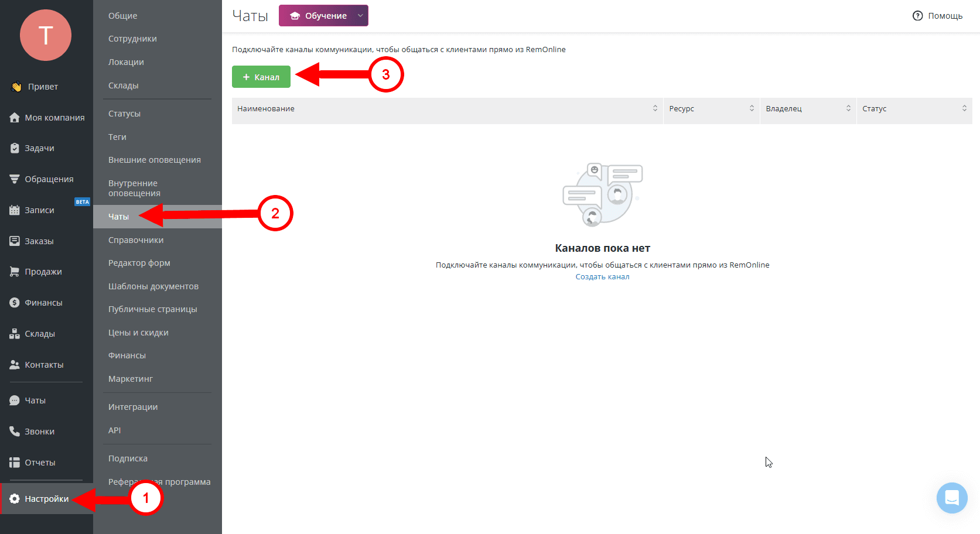Open Чаты speech bubble in main sidebar
The height and width of the screenshot is (534, 980).
pos(15,400)
